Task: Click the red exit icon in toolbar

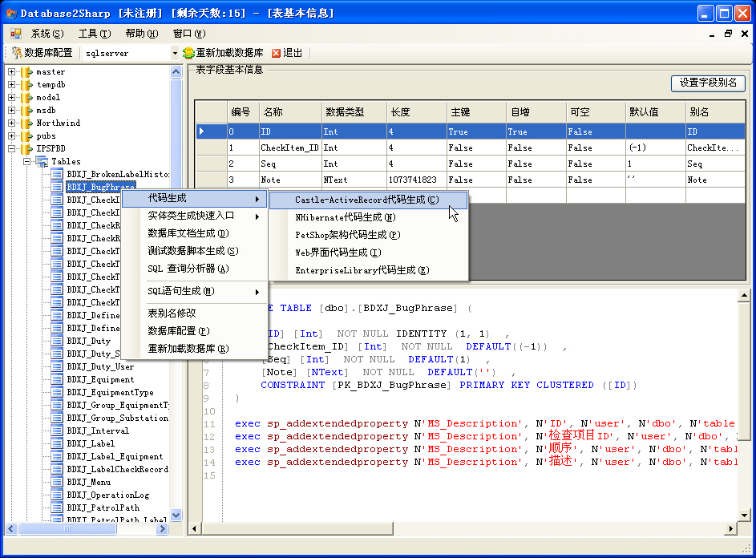Action: [x=277, y=53]
